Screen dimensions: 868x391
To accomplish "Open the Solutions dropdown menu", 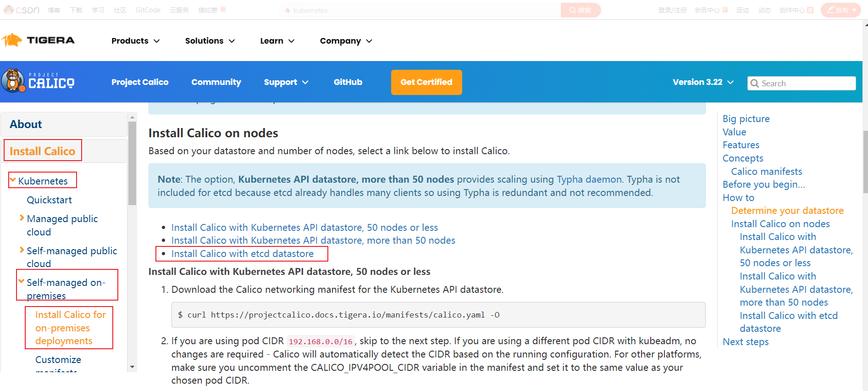I will point(210,41).
